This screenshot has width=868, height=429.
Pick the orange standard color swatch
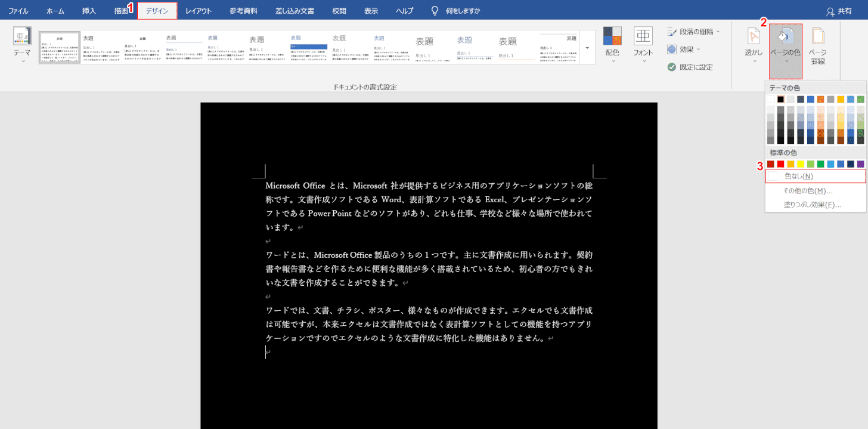point(791,164)
